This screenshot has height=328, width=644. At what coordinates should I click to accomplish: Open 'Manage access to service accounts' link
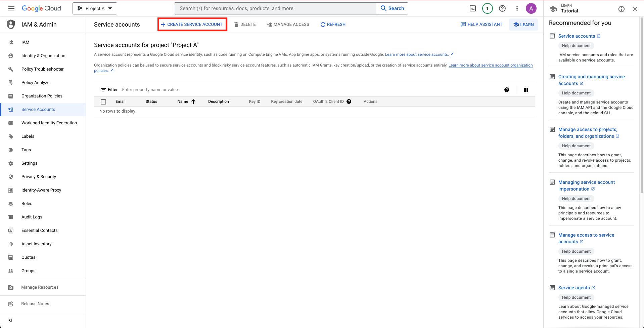tap(586, 238)
